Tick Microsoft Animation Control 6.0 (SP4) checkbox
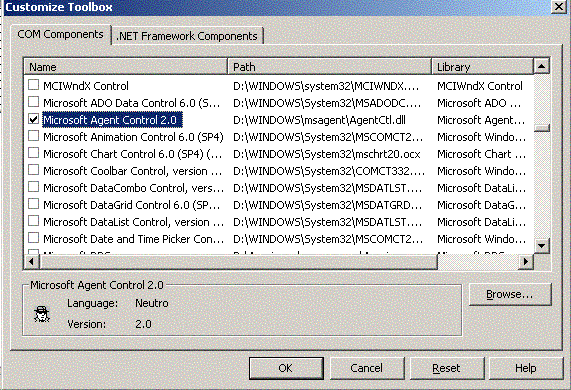 pyautogui.click(x=34, y=136)
